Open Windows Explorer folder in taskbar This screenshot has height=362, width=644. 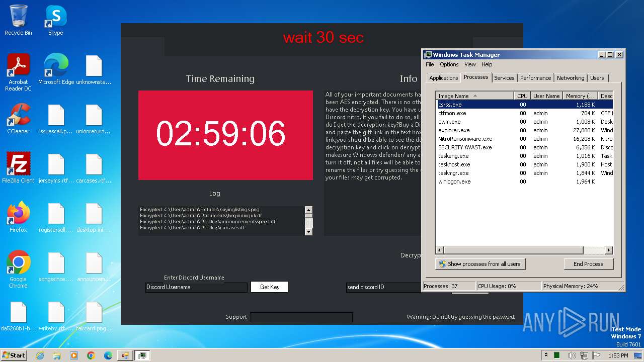57,355
